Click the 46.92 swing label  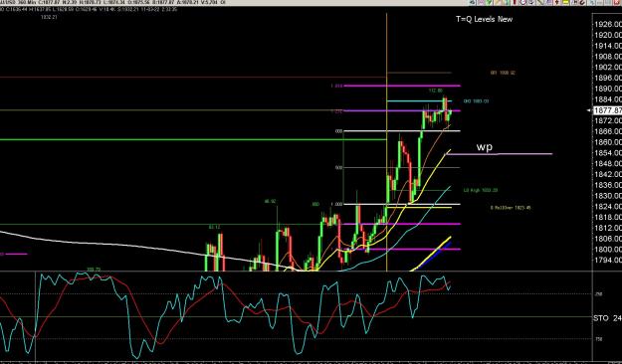(270, 202)
